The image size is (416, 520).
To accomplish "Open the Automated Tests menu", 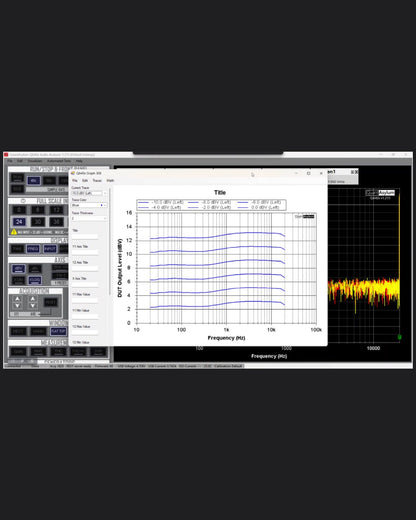I will point(59,161).
